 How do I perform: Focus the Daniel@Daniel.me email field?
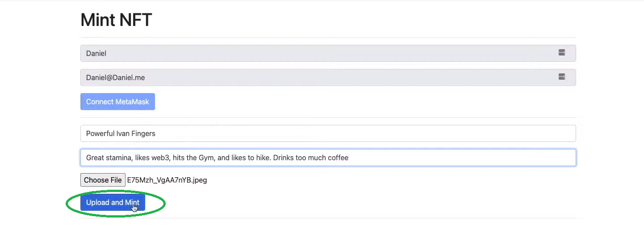point(313,77)
